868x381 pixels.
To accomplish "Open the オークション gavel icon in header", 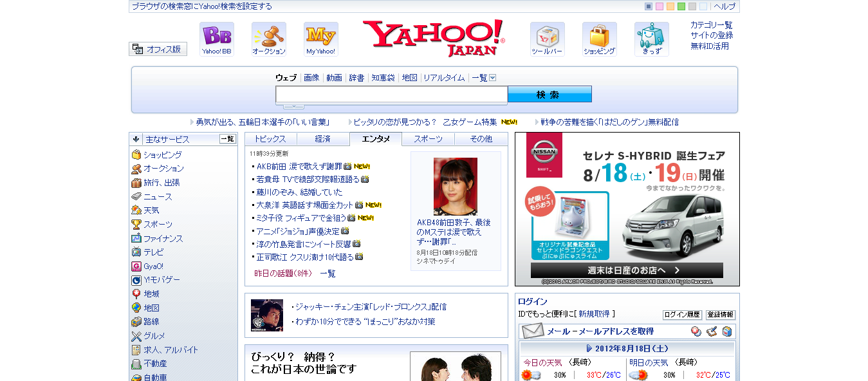I will click(269, 39).
